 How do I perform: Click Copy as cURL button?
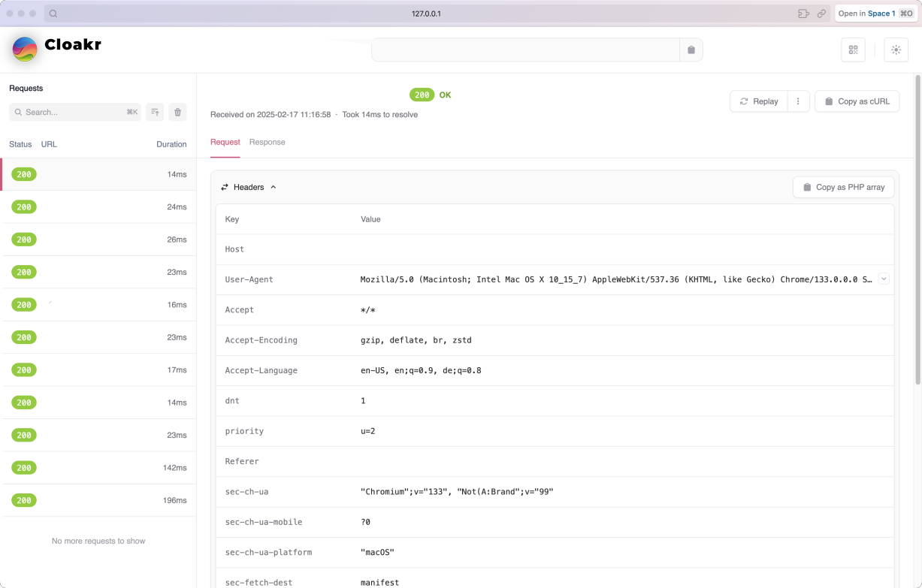coord(857,101)
